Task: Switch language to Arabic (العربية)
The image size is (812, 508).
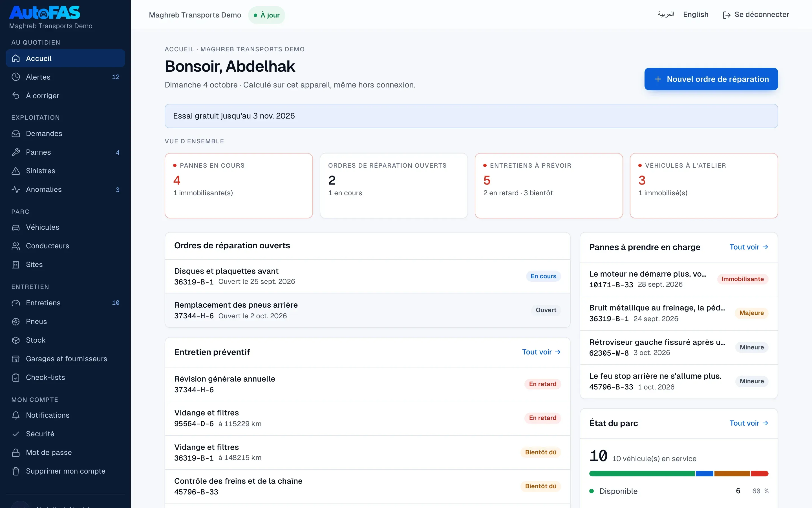Action: coord(666,14)
